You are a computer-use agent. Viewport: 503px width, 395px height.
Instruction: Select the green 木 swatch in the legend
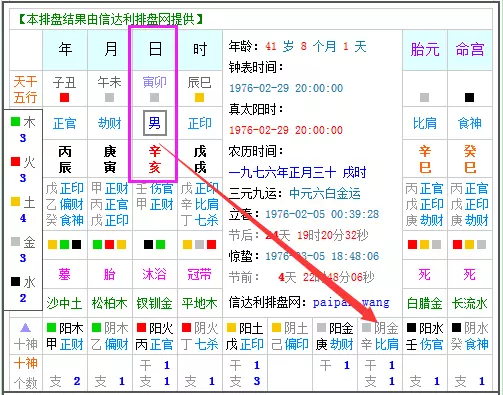[x=15, y=122]
